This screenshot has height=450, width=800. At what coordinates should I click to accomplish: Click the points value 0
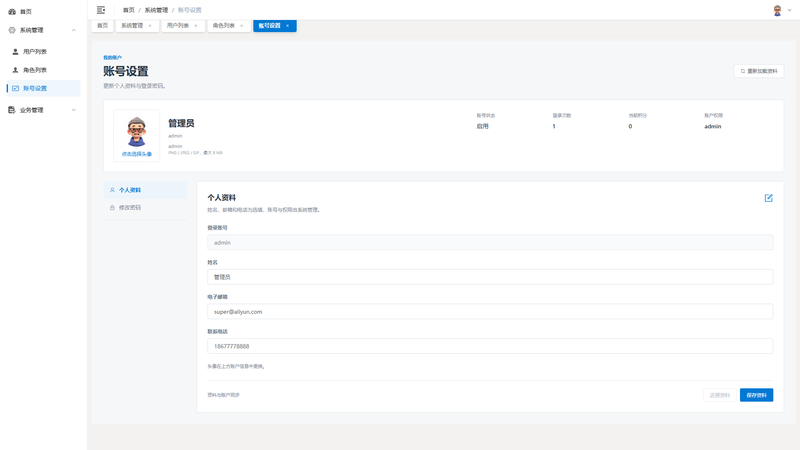tap(630, 126)
